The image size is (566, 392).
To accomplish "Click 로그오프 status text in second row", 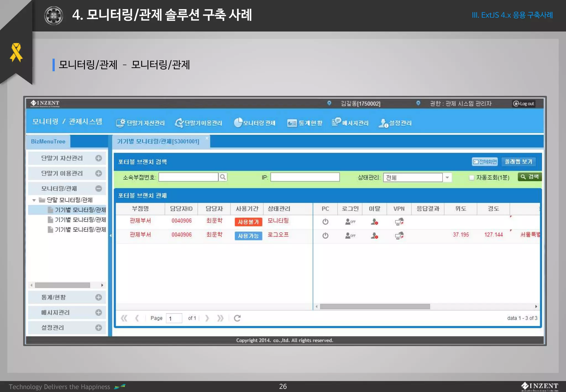I will tap(278, 235).
